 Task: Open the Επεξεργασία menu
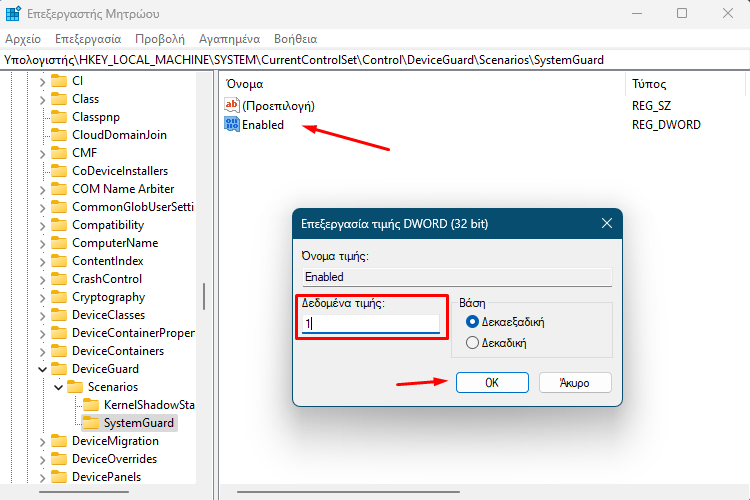click(x=88, y=39)
